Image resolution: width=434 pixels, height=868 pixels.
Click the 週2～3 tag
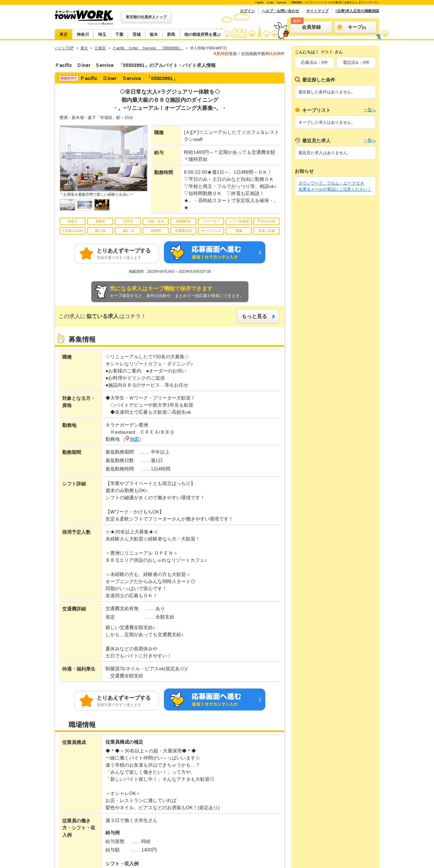click(128, 231)
